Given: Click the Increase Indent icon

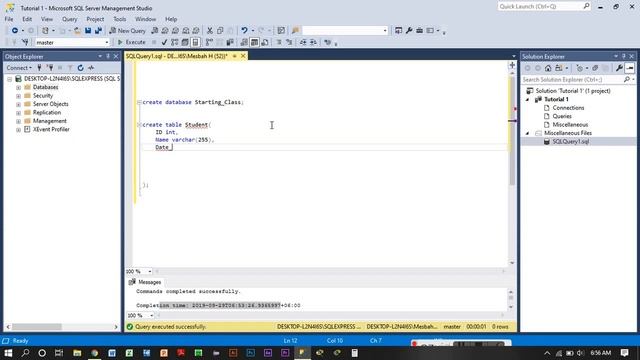Looking at the screenshot, I should (313, 42).
